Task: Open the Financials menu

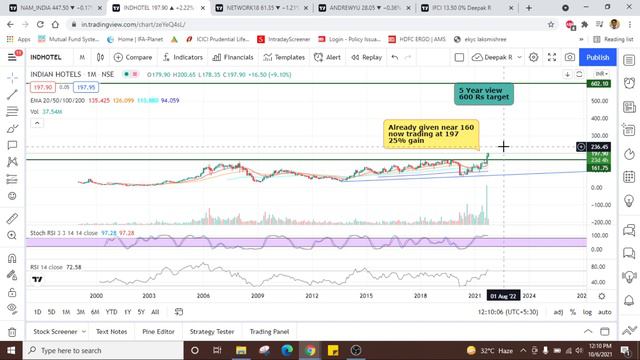Action: 233,58
